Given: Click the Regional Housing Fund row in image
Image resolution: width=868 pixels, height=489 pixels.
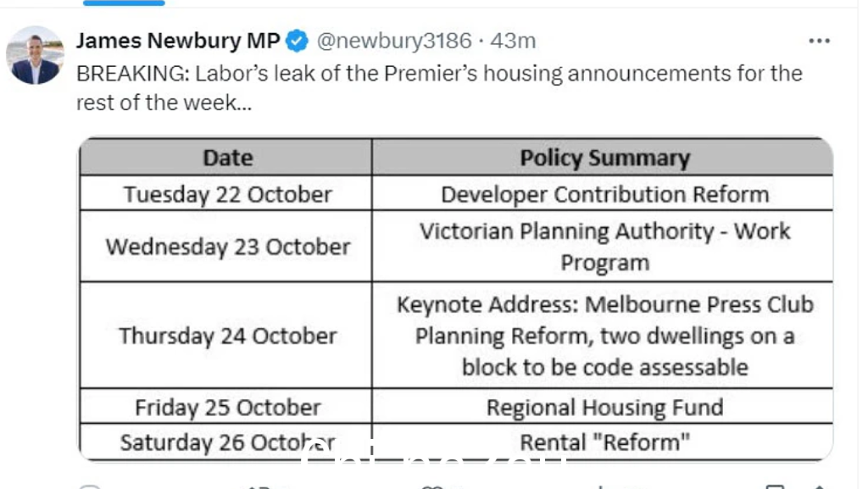Looking at the screenshot, I should [x=604, y=407].
